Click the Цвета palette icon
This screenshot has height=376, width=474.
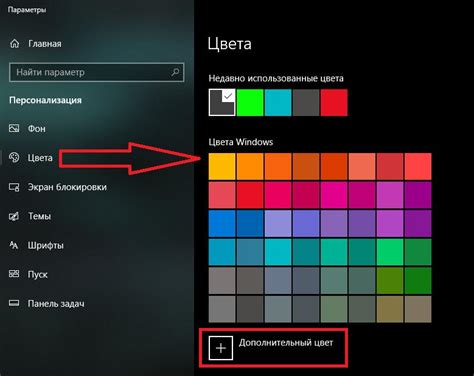click(14, 157)
